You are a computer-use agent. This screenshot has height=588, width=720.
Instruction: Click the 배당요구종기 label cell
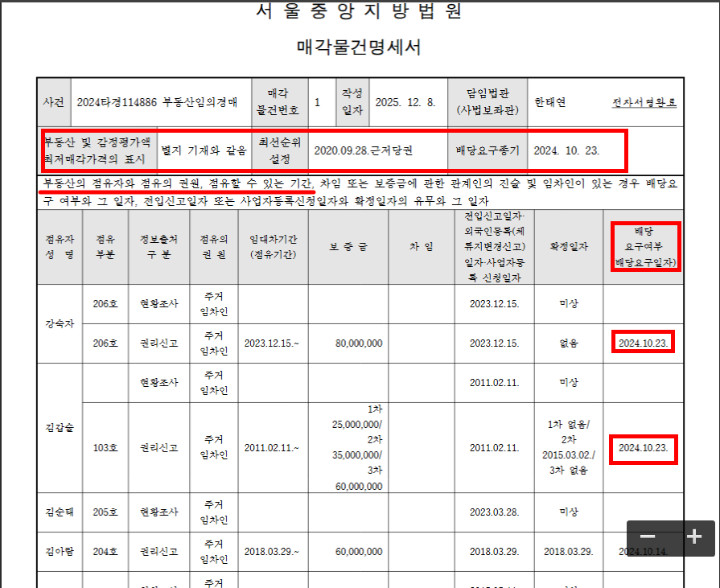(488, 150)
